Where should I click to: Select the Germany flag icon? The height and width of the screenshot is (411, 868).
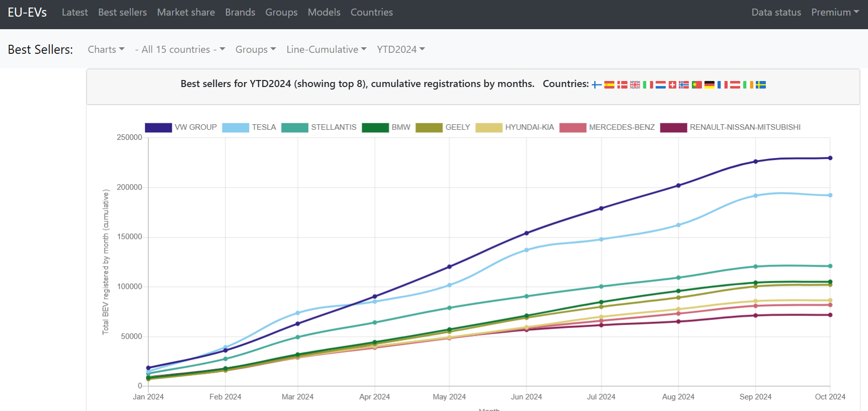pyautogui.click(x=709, y=85)
